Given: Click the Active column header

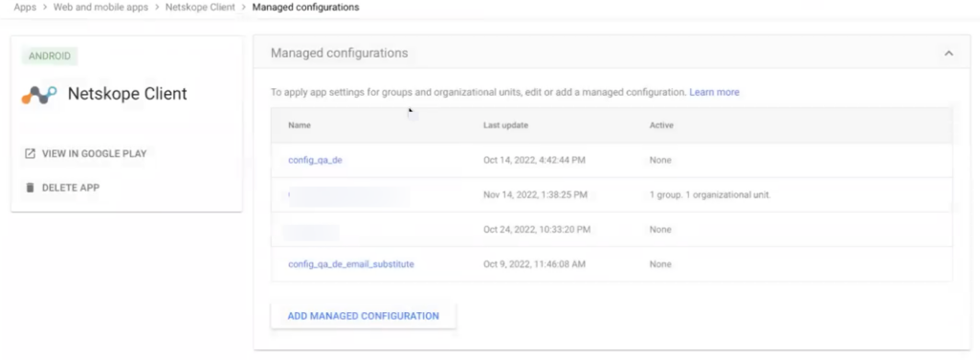Looking at the screenshot, I should 661,125.
